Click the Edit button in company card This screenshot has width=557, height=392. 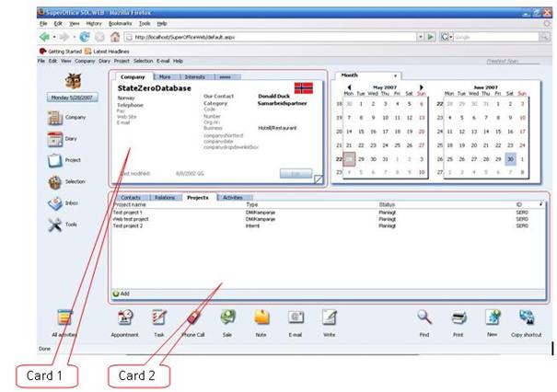tap(296, 173)
